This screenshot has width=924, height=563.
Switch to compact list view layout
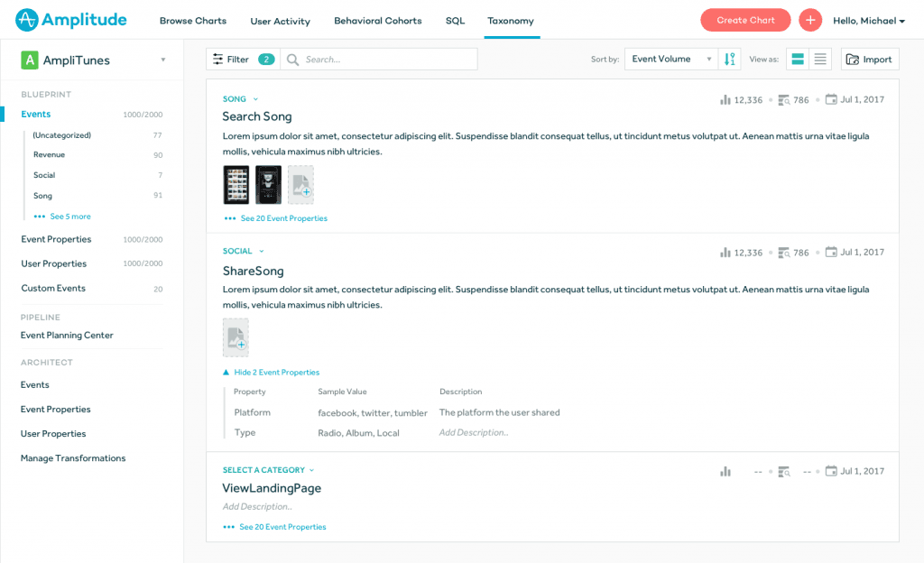pyautogui.click(x=820, y=60)
